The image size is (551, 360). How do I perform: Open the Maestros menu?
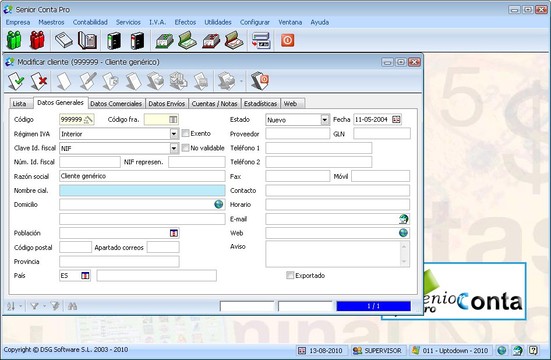51,22
